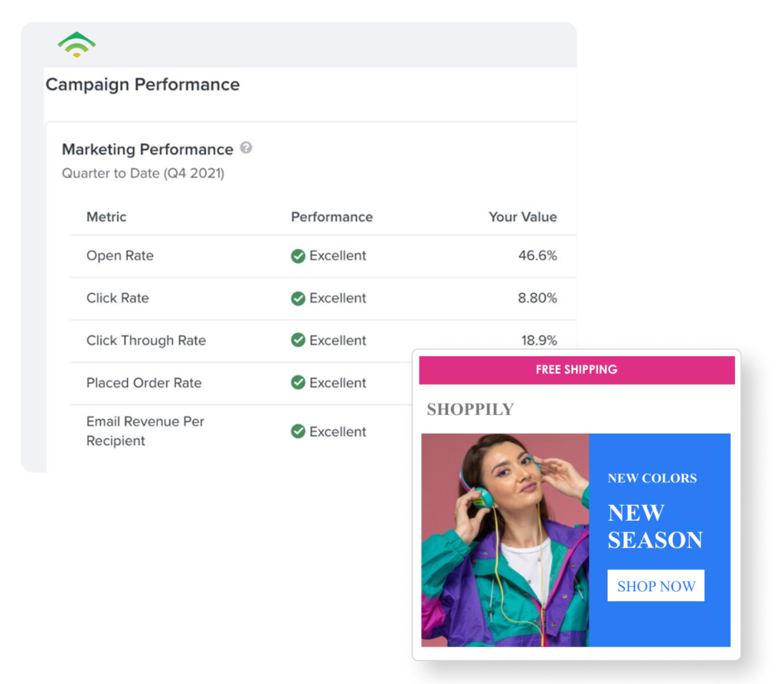Click Excellent text in the Click Rate row
This screenshot has height=684, width=784.
pyautogui.click(x=338, y=298)
